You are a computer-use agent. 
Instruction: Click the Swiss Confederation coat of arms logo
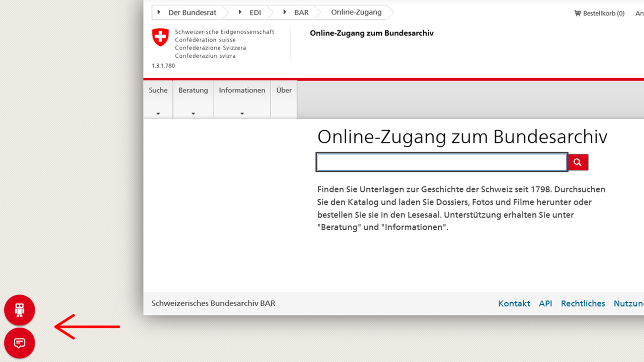[160, 38]
